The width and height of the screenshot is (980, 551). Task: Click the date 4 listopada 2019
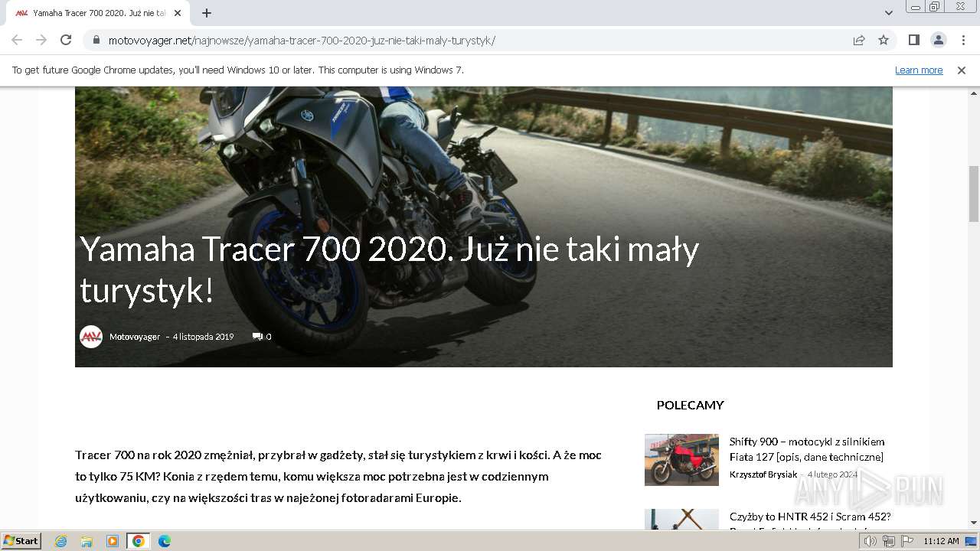click(203, 337)
